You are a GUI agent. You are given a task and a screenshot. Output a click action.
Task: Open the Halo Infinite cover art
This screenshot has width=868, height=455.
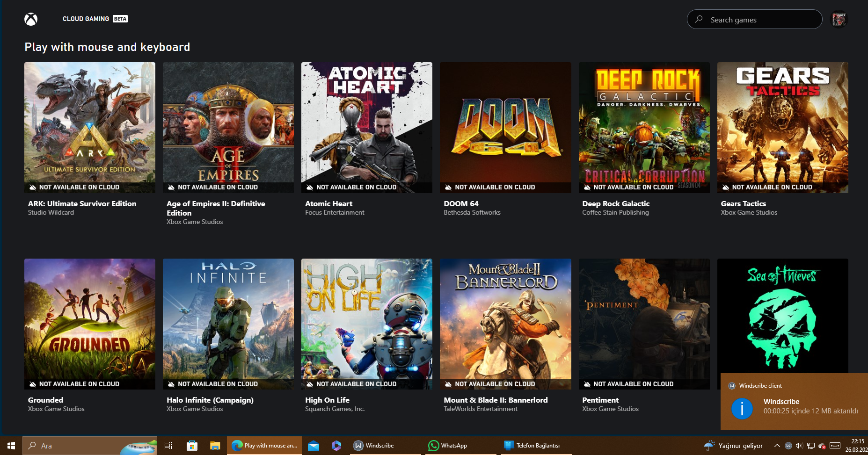[x=228, y=324]
